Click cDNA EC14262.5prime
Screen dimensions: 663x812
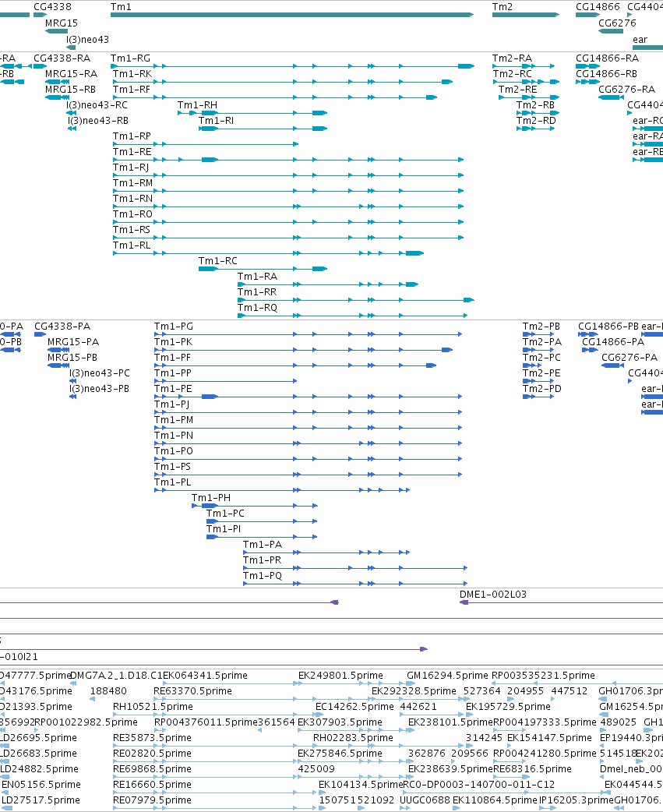(x=354, y=706)
